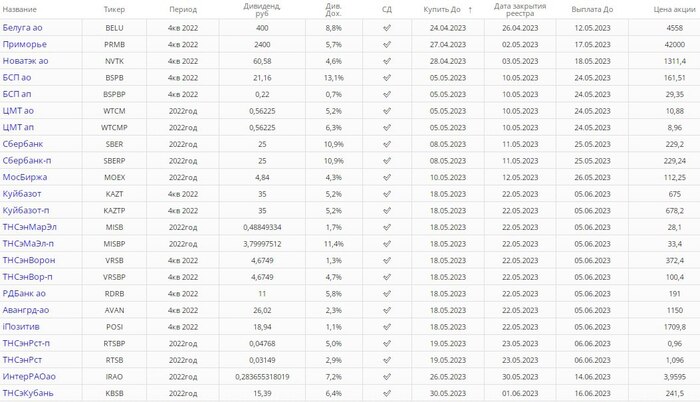
Task: Click the СД checkmark in Новатэк ао row
Action: click(x=386, y=61)
